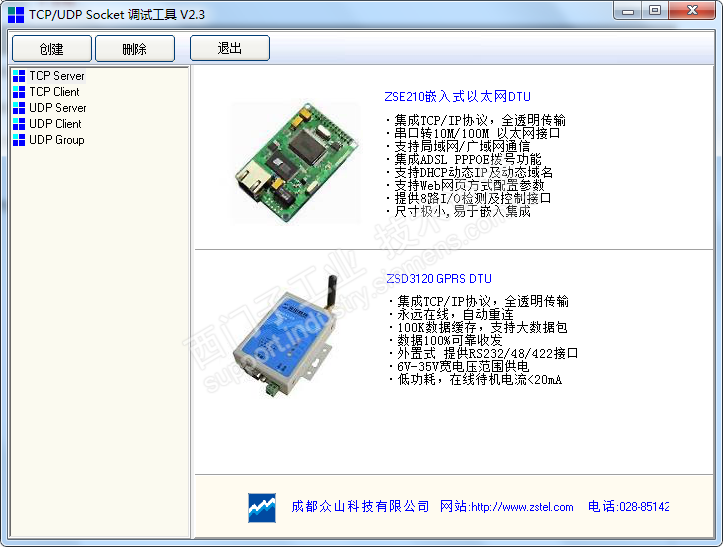Open the ZSD3120 GPRS DTU product link

click(439, 279)
